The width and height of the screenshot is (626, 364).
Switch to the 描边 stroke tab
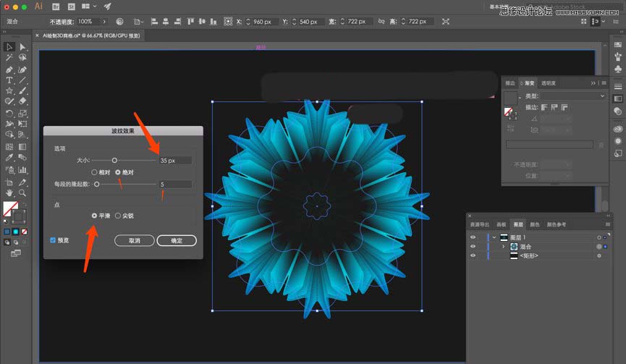pyautogui.click(x=510, y=83)
